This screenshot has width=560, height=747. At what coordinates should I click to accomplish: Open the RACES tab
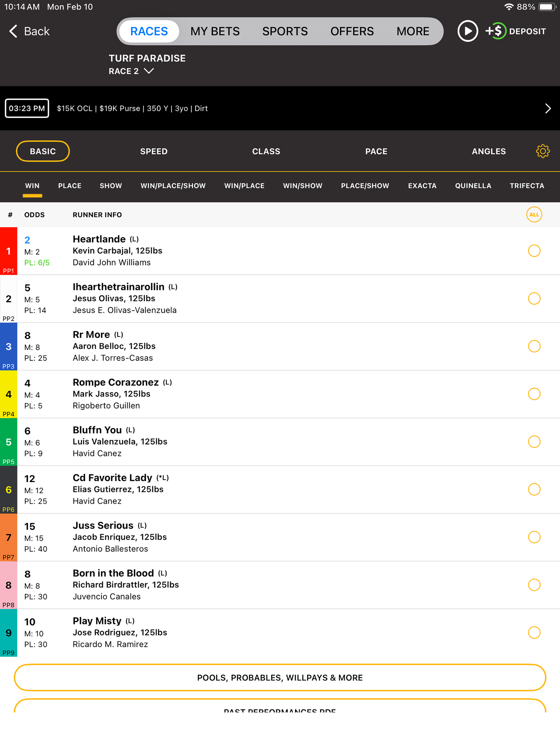[149, 31]
